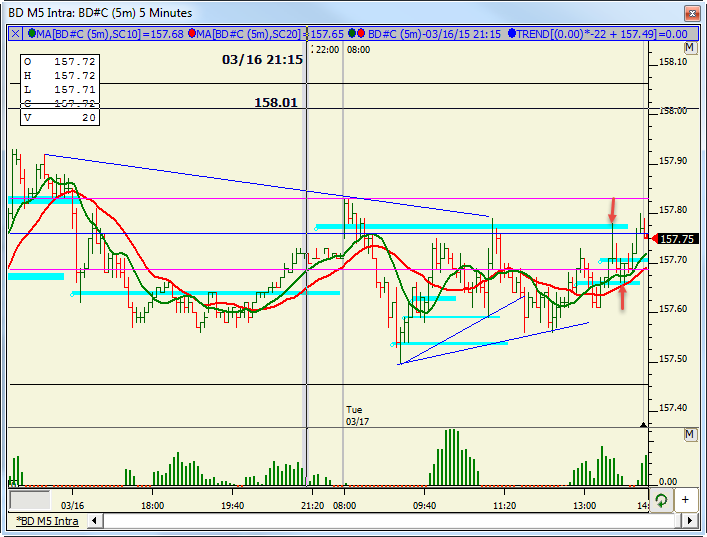Click the 158.10 price axis label
The height and width of the screenshot is (537, 707).
tap(673, 62)
